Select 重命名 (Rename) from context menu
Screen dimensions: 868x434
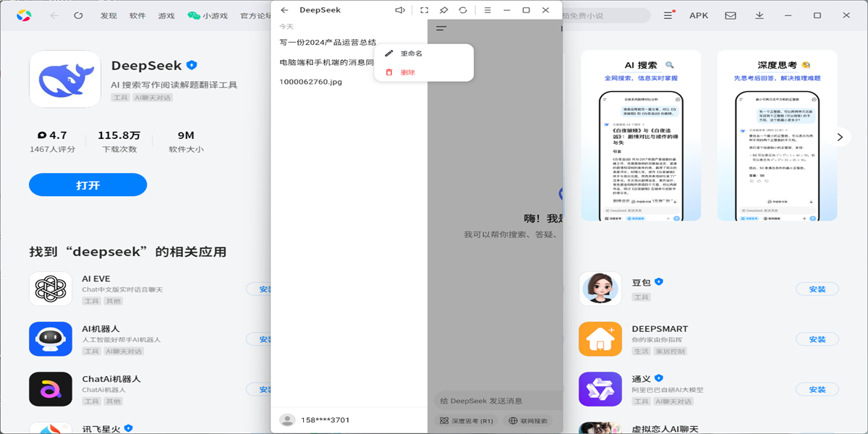(x=411, y=54)
